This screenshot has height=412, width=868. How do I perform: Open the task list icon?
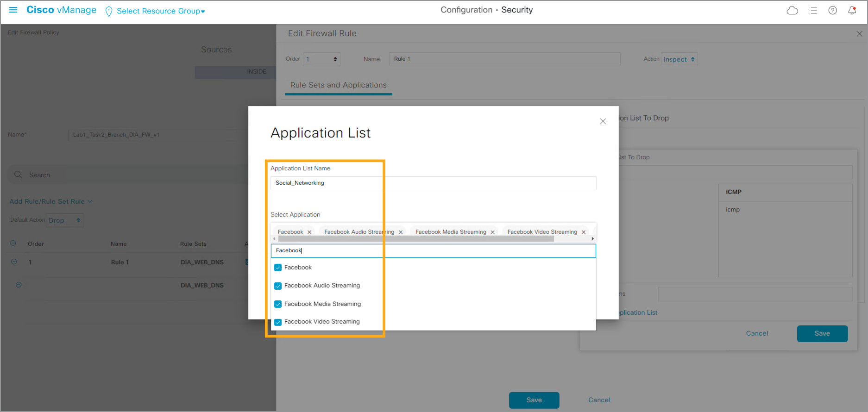pyautogui.click(x=813, y=10)
